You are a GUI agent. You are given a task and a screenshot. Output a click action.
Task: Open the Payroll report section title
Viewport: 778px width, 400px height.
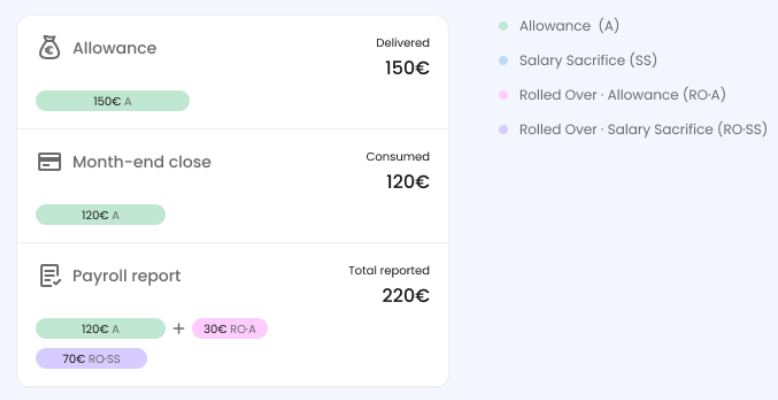click(126, 276)
